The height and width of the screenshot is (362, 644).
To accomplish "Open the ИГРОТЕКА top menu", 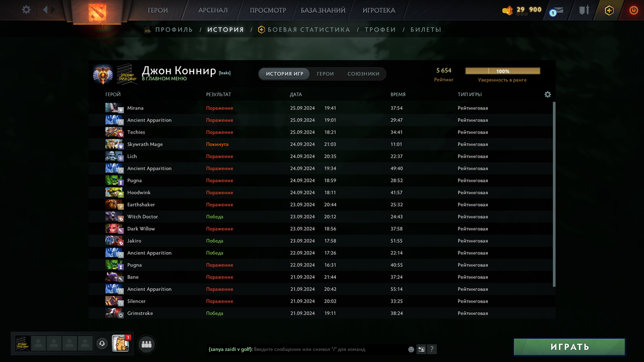I will coord(379,10).
